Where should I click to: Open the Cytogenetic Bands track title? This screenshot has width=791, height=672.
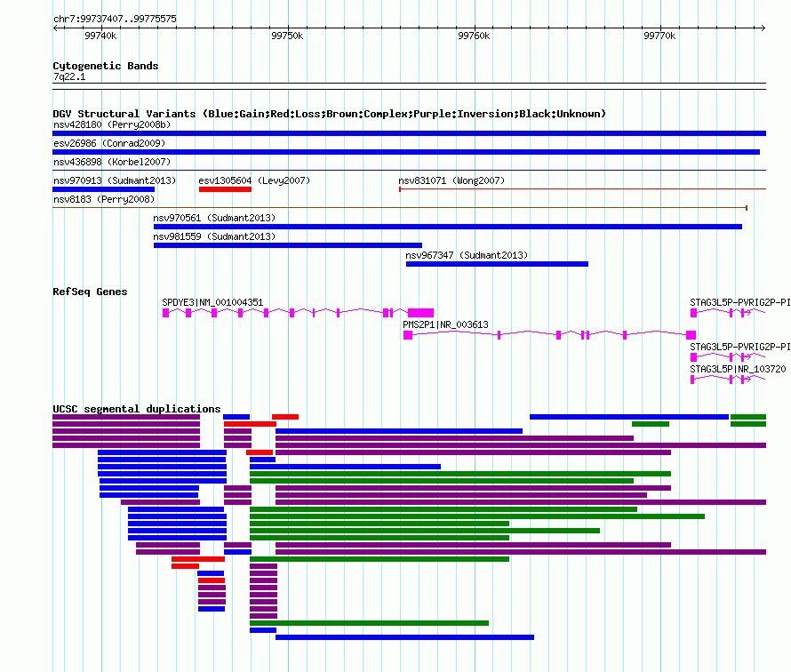106,66
